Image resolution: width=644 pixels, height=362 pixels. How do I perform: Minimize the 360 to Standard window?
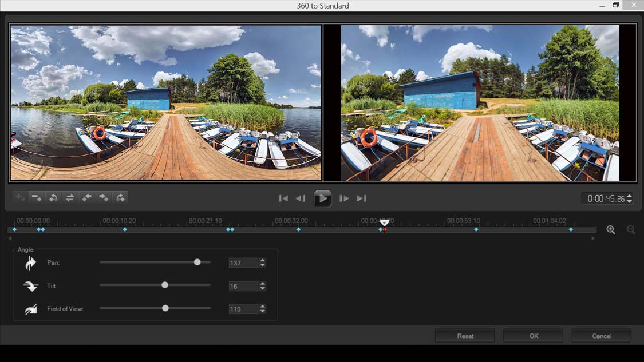tap(602, 5)
